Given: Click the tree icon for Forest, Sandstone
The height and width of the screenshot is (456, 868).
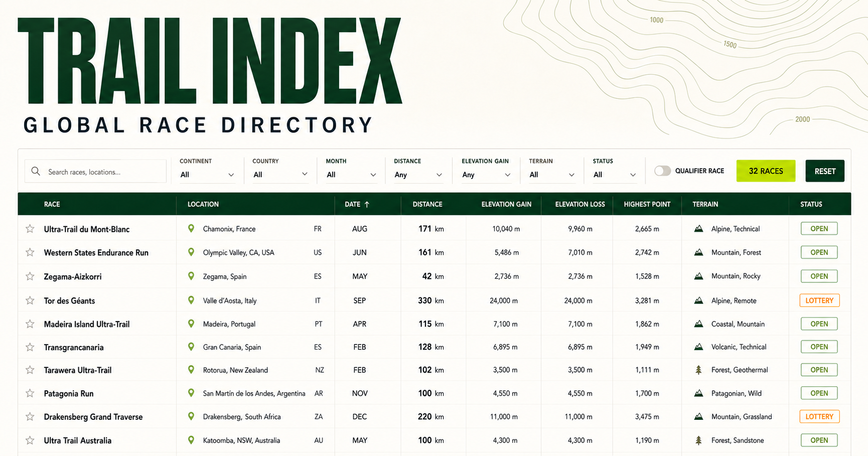Looking at the screenshot, I should pos(698,440).
